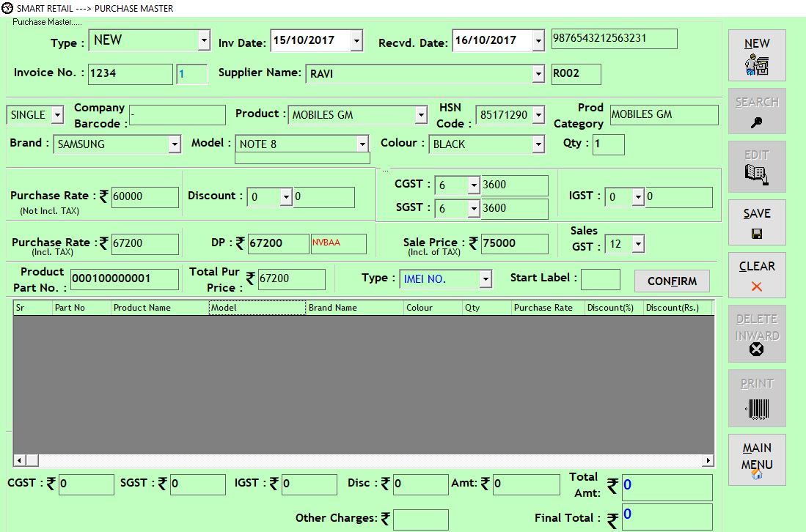Expand the Product MOBILES GM dropdown
The image size is (806, 532).
pyautogui.click(x=421, y=115)
